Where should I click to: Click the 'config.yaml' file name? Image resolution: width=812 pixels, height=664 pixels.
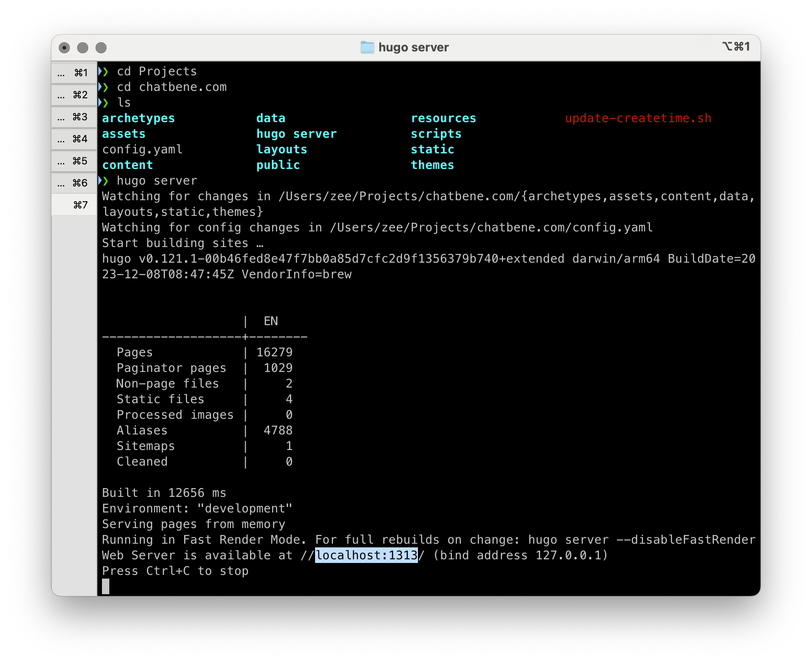coord(142,150)
